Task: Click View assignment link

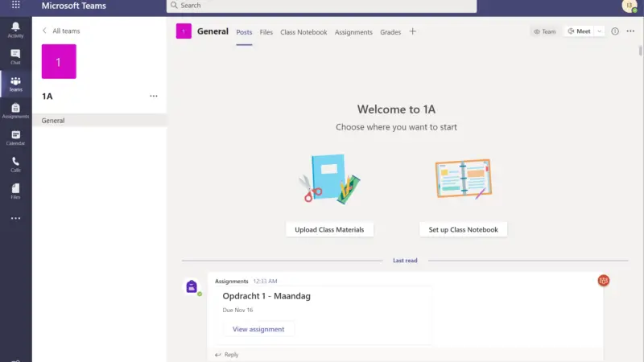Action: point(258,329)
